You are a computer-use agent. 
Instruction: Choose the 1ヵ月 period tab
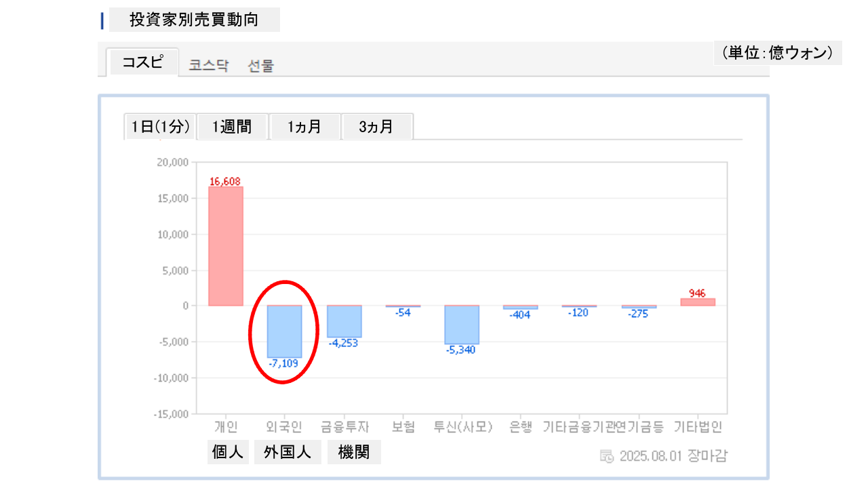tap(304, 127)
